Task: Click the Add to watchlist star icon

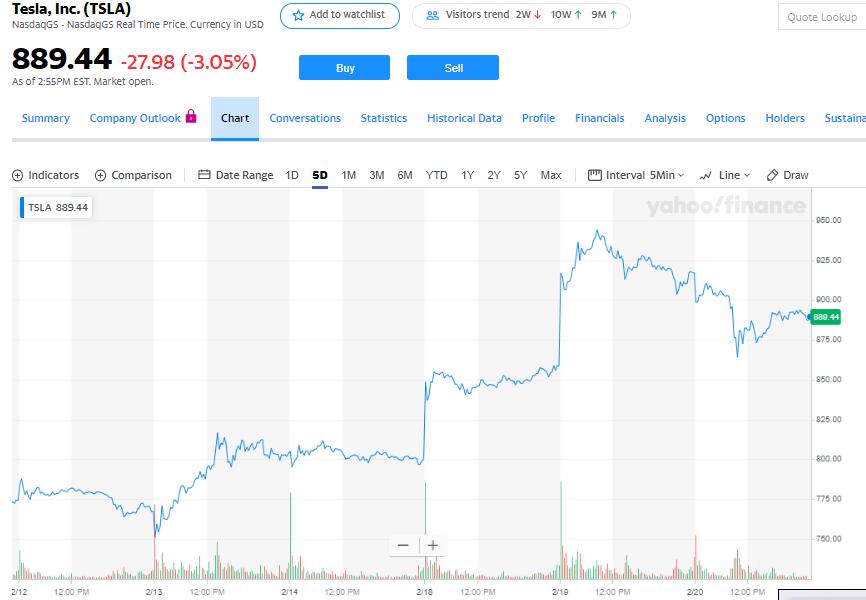Action: coord(298,16)
